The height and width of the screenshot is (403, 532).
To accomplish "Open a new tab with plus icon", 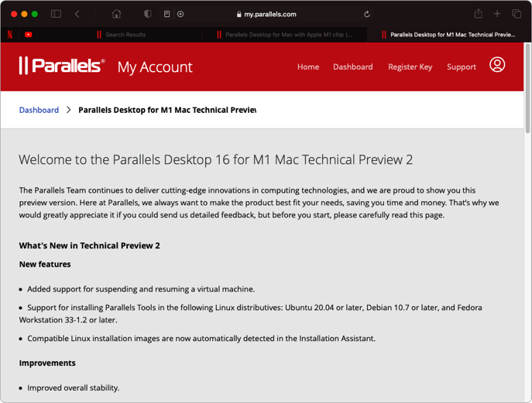I will point(497,14).
